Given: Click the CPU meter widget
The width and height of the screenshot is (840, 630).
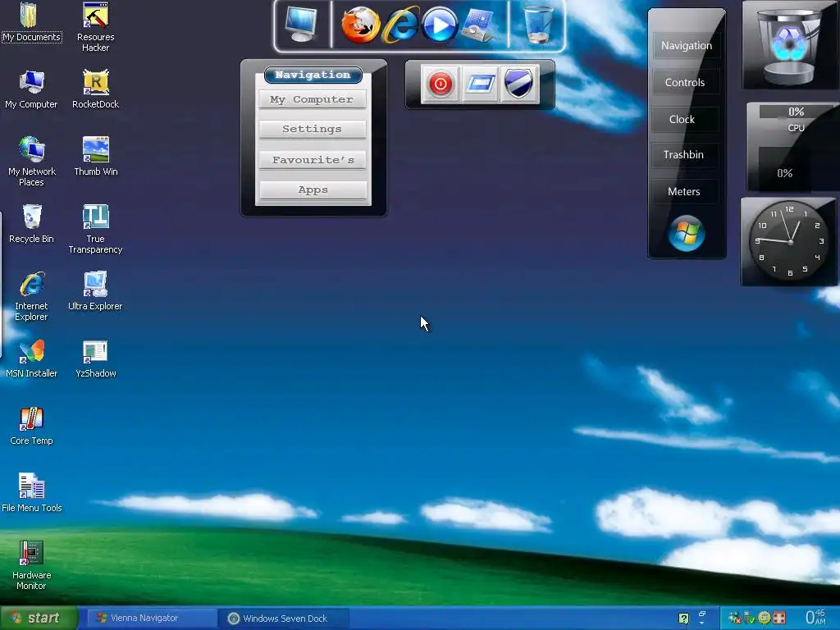Looking at the screenshot, I should coord(792,146).
